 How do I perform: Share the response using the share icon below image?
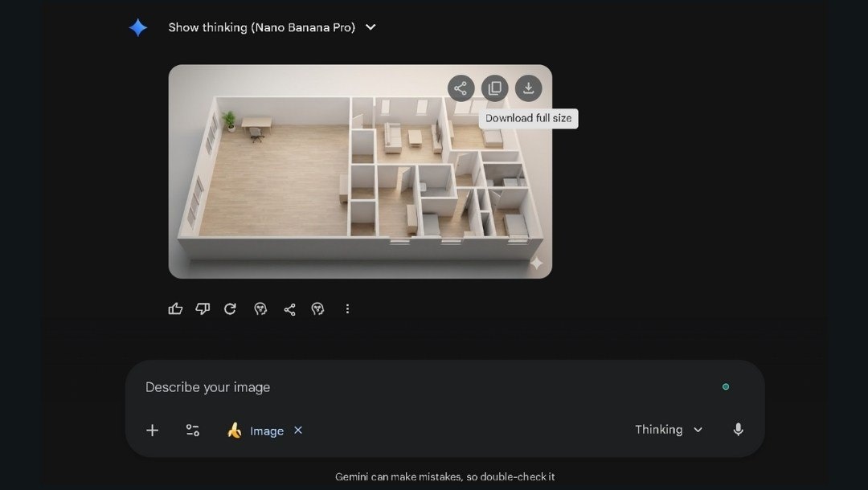[289, 309]
